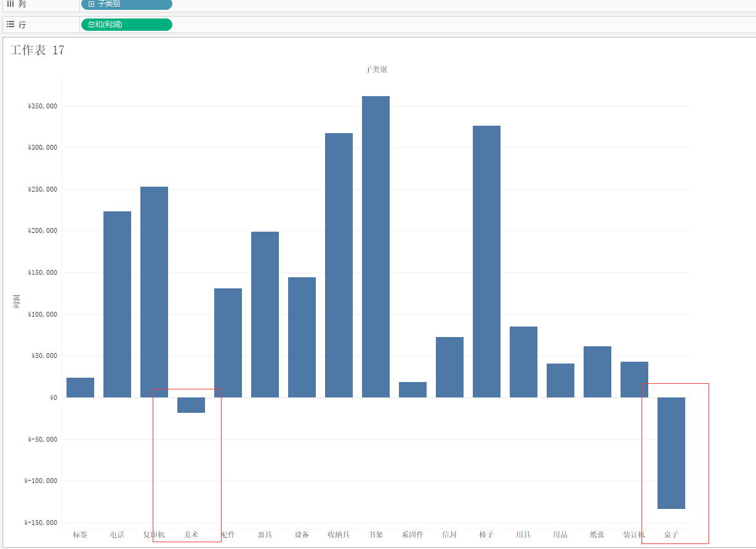Click the ¥350,000 axis tick label
The width and height of the screenshot is (756, 549).
42,106
